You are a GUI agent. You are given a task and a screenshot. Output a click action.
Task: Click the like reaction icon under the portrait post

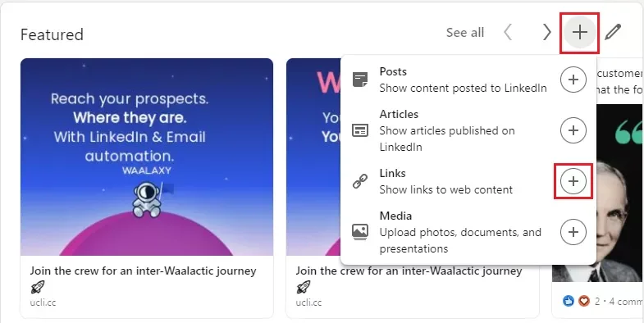pyautogui.click(x=569, y=301)
